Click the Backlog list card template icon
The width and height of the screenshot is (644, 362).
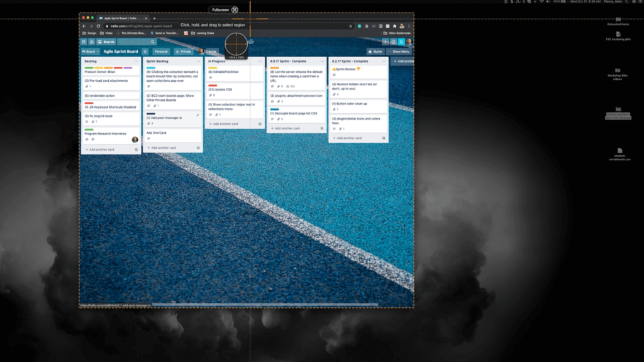pos(136,150)
